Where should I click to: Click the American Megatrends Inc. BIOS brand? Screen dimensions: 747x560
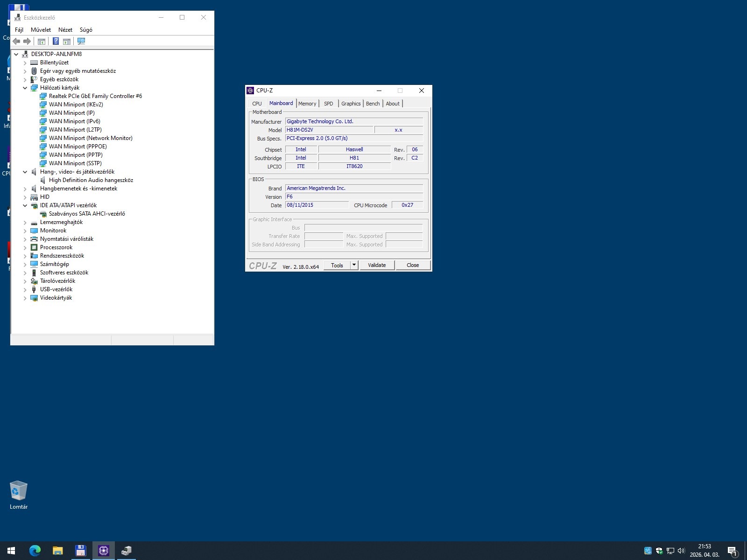coord(354,188)
